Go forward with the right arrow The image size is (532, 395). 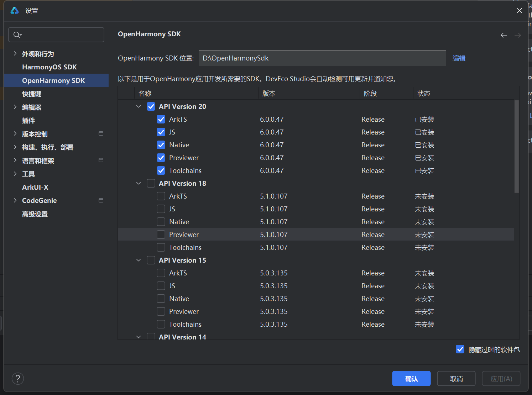click(x=518, y=35)
